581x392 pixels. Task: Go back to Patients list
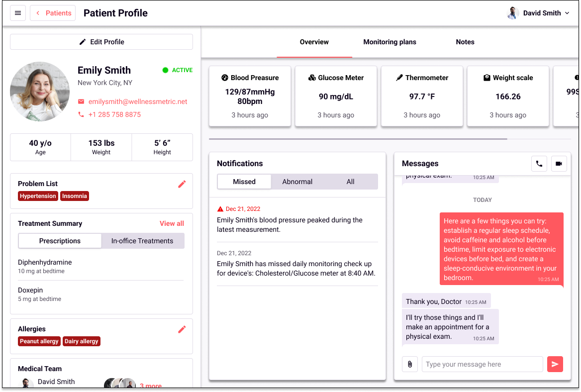(53, 13)
